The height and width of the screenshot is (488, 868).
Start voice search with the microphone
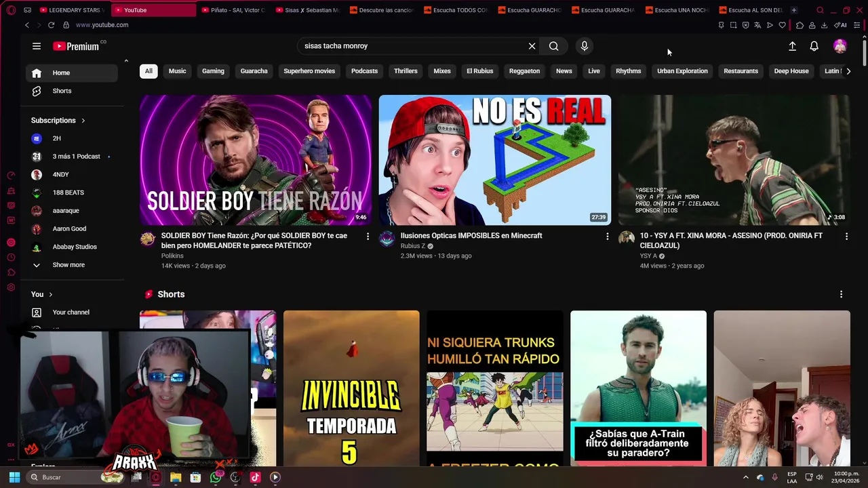(x=585, y=46)
